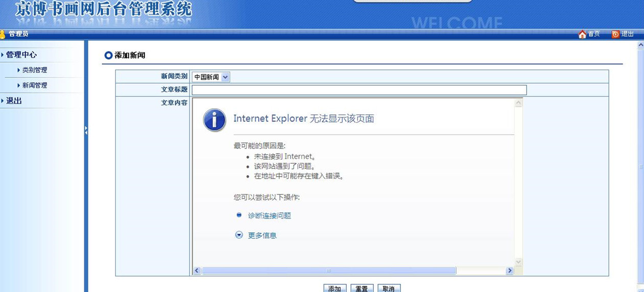Screen dimensions: 644x292
Task: Expand 更多信息 with the chevron icon
Action: [x=239, y=235]
